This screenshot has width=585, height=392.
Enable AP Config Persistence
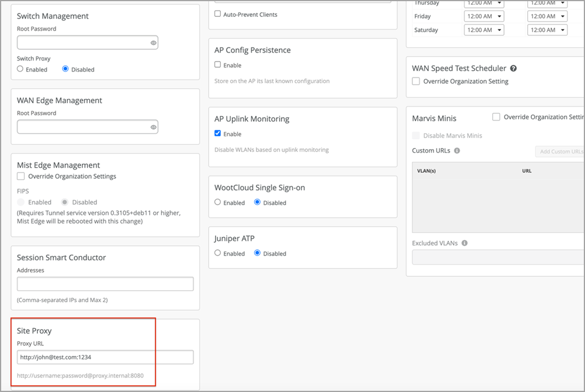pos(218,65)
